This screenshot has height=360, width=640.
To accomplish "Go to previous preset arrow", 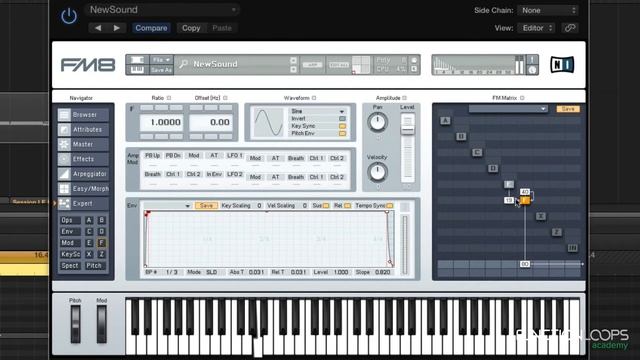I will pyautogui.click(x=98, y=28).
